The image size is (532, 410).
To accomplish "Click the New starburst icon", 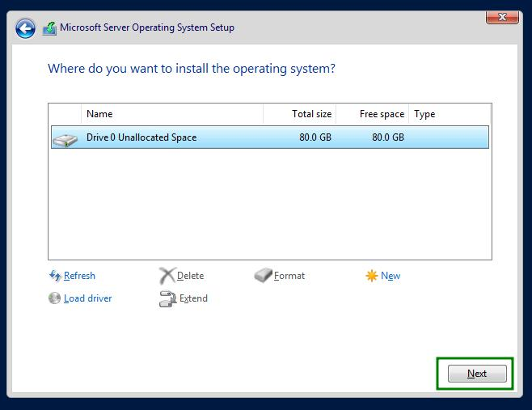I will 372,276.
